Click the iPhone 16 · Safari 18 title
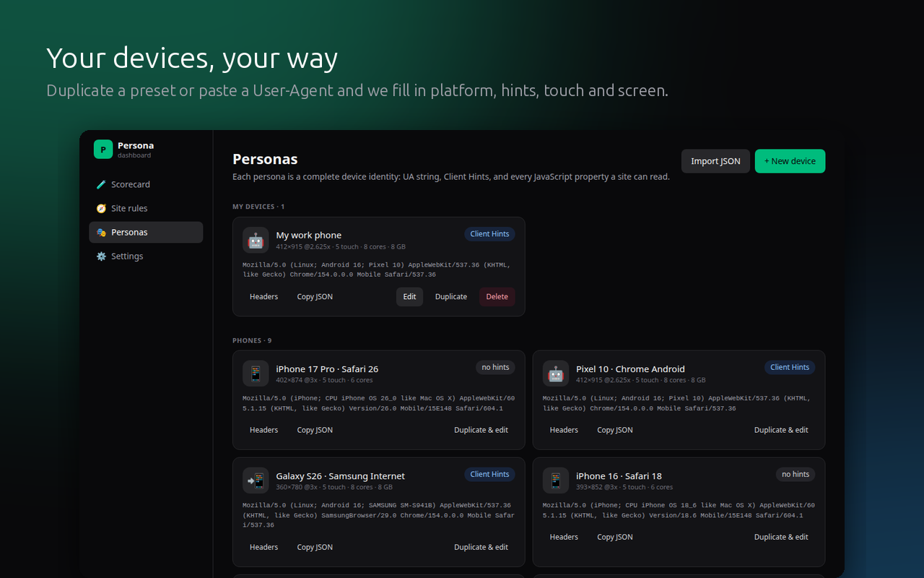This screenshot has width=924, height=578. tap(619, 475)
